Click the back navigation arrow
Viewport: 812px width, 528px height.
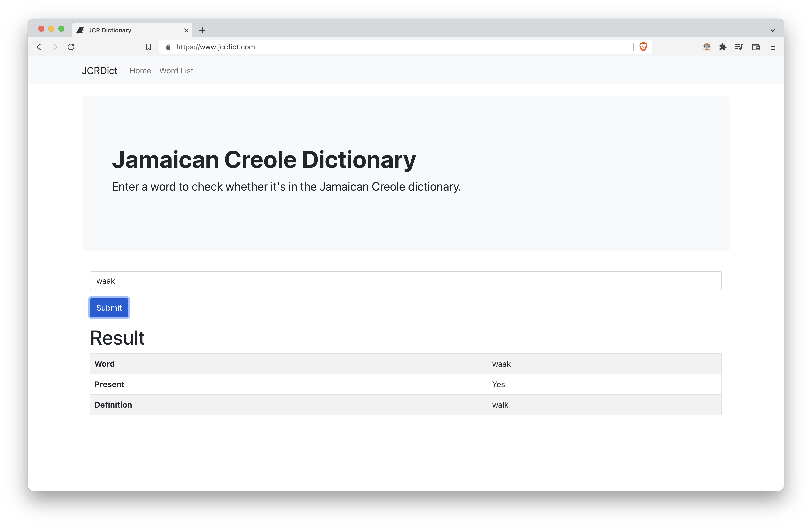coord(39,47)
